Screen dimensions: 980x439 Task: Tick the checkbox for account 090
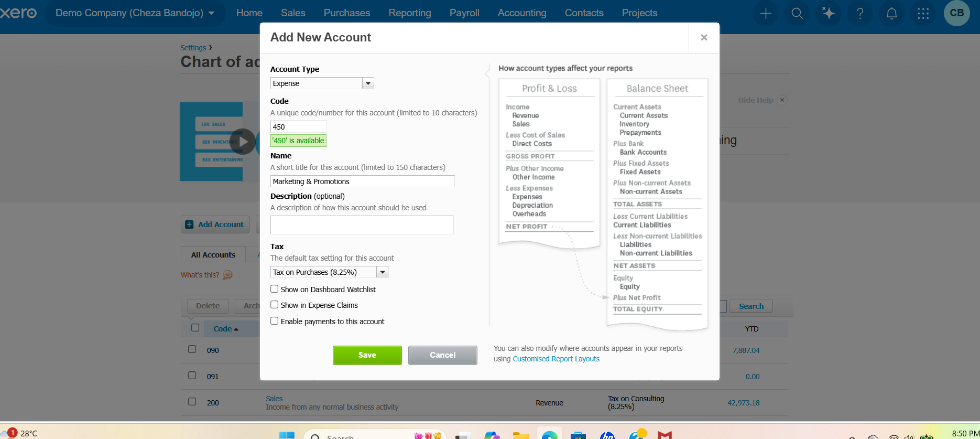click(192, 349)
